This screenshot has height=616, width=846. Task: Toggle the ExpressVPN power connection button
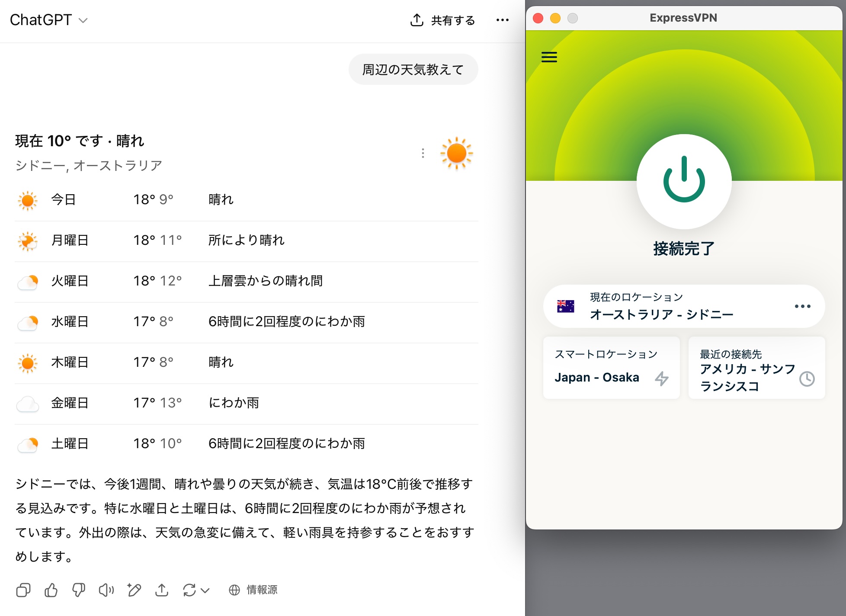pyautogui.click(x=684, y=181)
